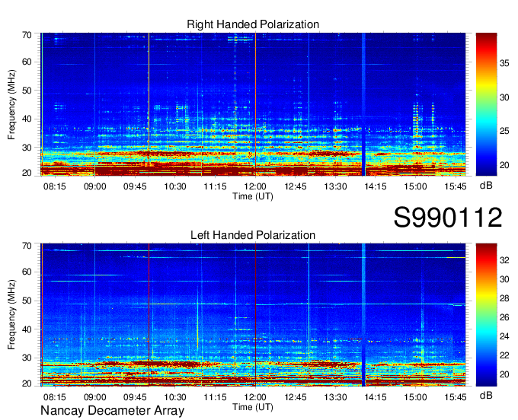
Task: Click the "Nancay Decameter Array" caption
Action: [112, 411]
